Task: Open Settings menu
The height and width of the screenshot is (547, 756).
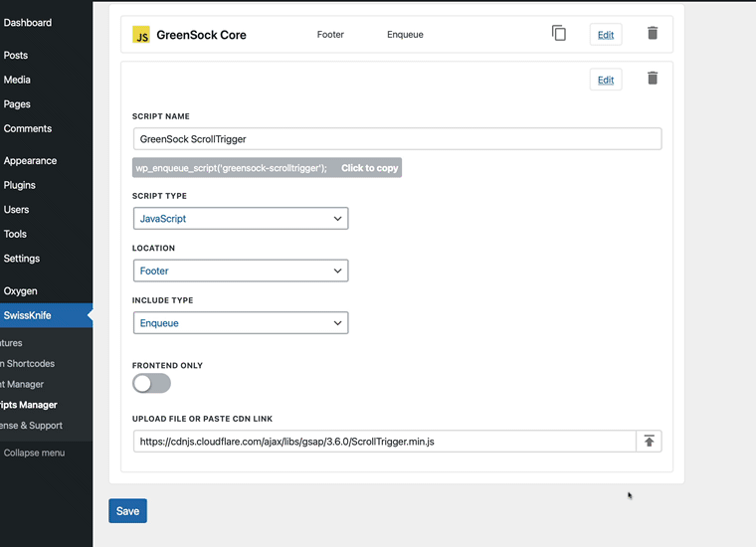Action: coord(22,259)
